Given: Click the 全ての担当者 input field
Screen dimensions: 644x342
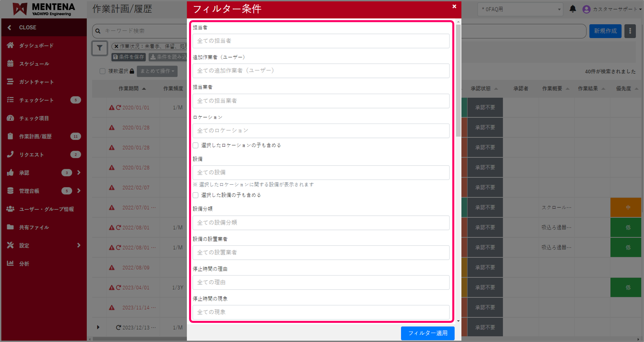Looking at the screenshot, I should (321, 41).
